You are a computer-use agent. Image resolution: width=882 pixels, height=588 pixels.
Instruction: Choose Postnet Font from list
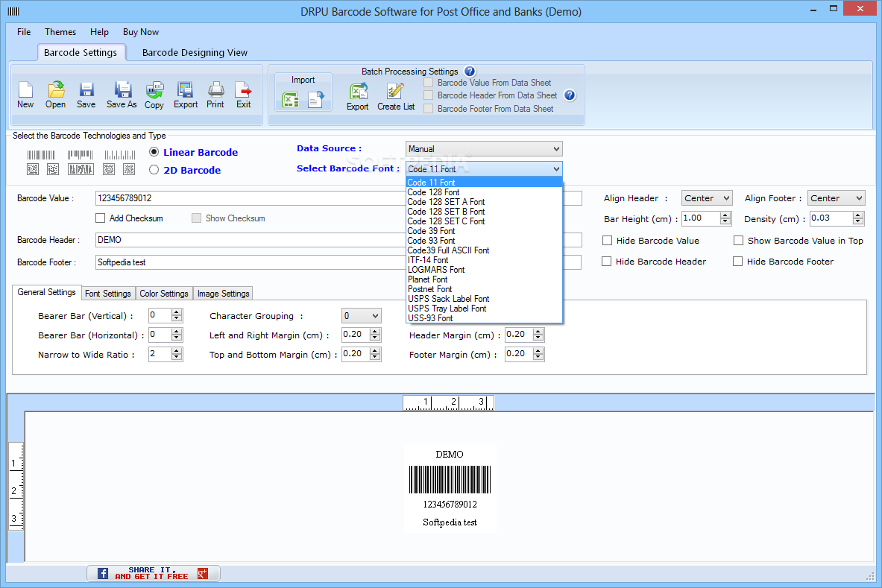(x=485, y=289)
